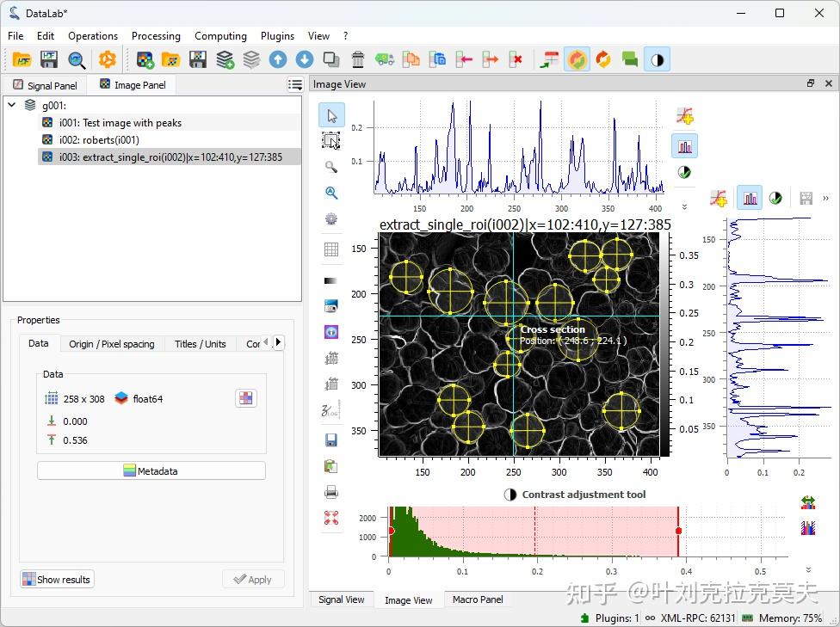The image size is (840, 627).
Task: Select the rectangle zoom selection tool
Action: (331, 141)
